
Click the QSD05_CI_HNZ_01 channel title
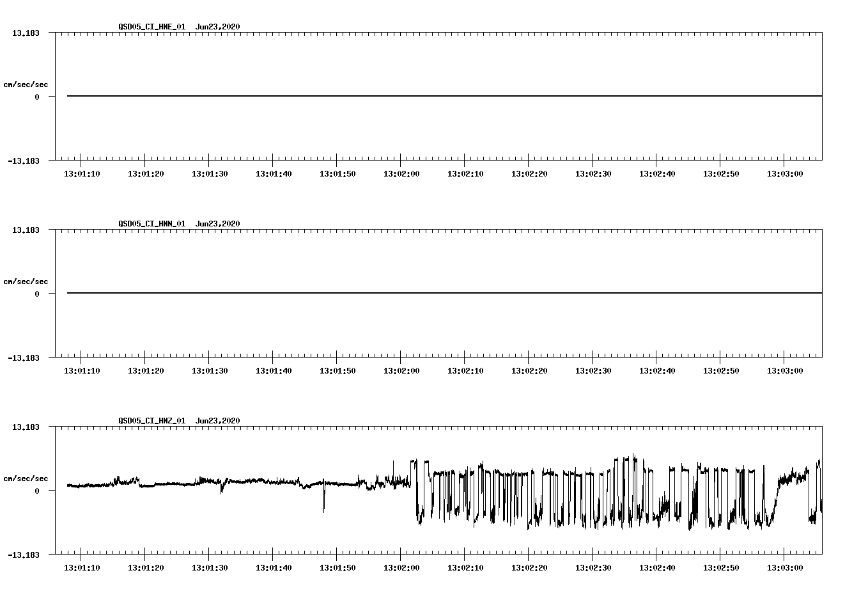click(x=152, y=421)
